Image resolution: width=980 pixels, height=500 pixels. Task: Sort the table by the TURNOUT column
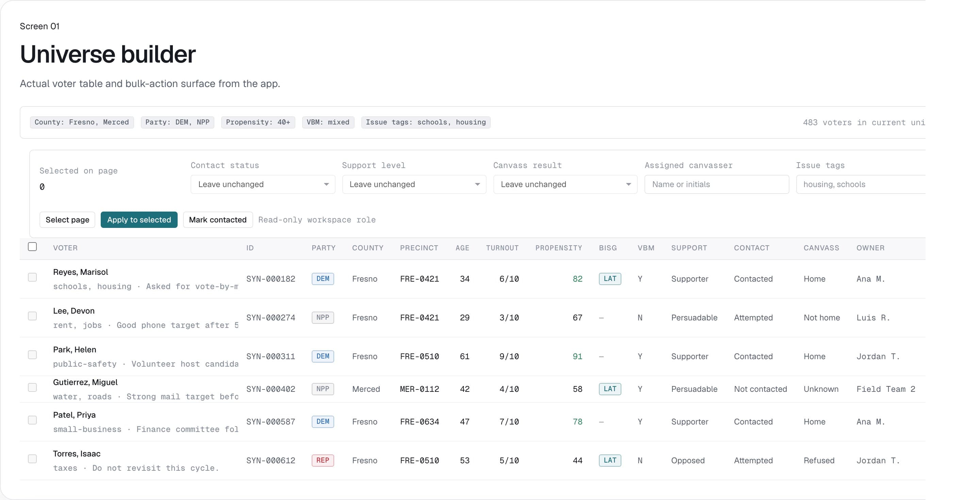[x=502, y=248]
